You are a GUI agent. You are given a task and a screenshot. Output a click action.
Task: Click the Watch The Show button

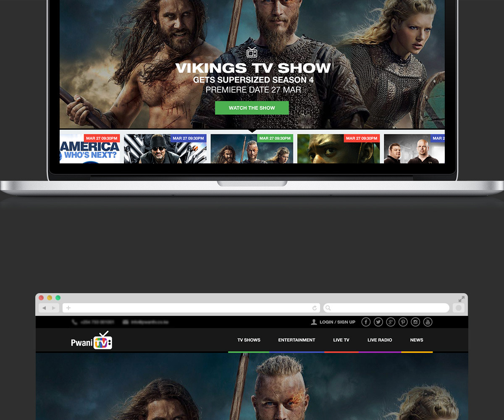tap(252, 108)
